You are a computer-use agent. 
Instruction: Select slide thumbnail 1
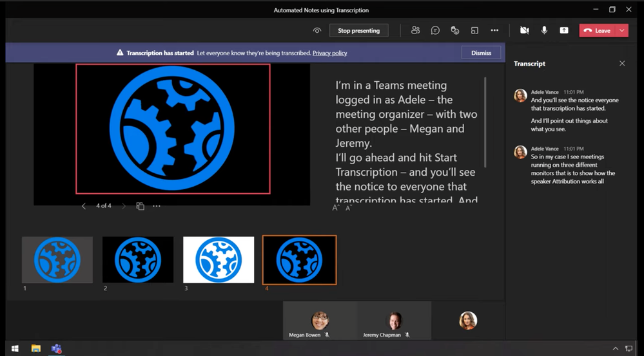pyautogui.click(x=57, y=259)
